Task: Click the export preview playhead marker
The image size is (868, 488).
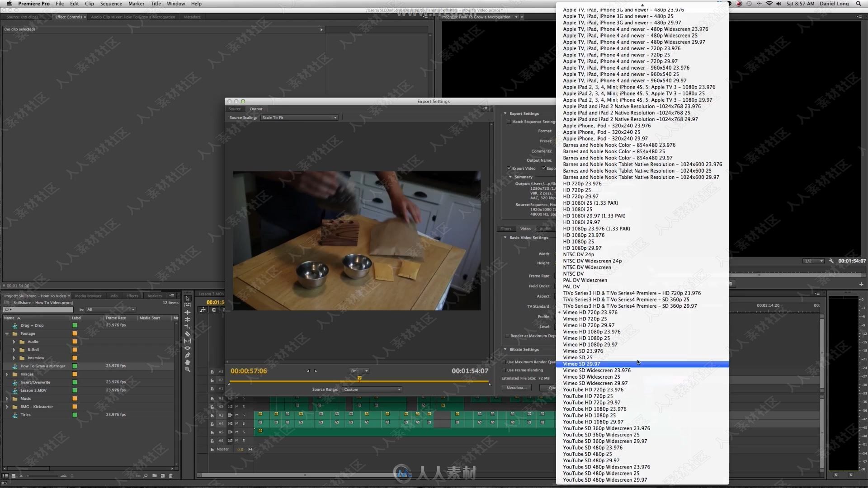Action: [x=359, y=378]
